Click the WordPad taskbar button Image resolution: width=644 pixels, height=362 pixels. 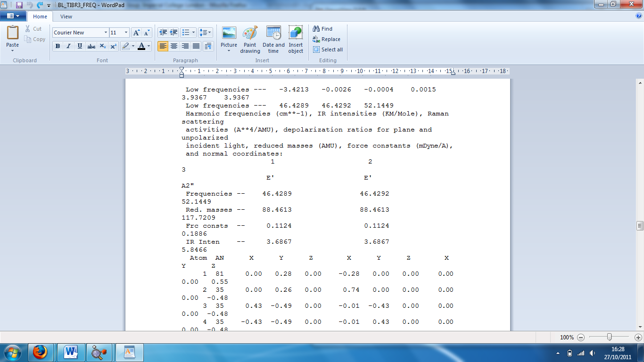(x=129, y=352)
